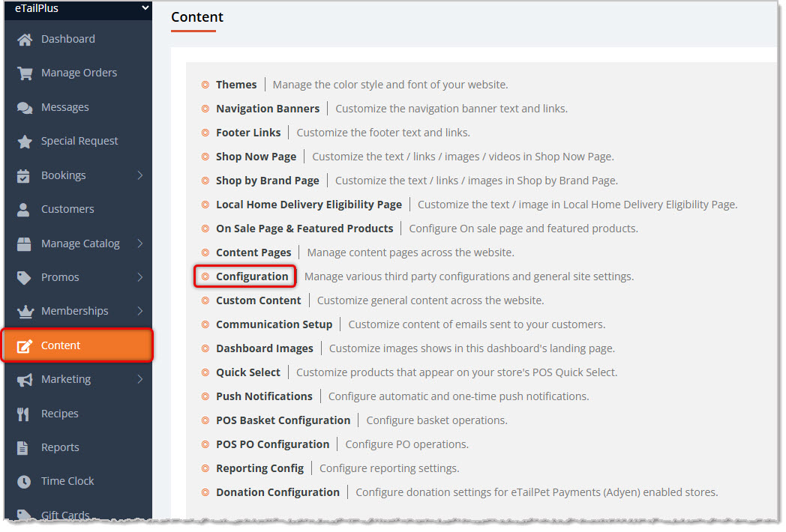Open the eTailPlus store dropdown arrow

point(145,8)
